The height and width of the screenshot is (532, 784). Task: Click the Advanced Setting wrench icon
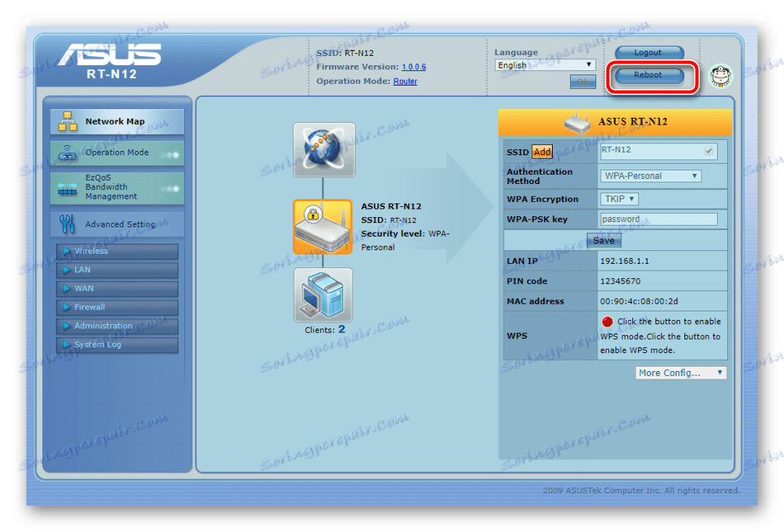[67, 224]
